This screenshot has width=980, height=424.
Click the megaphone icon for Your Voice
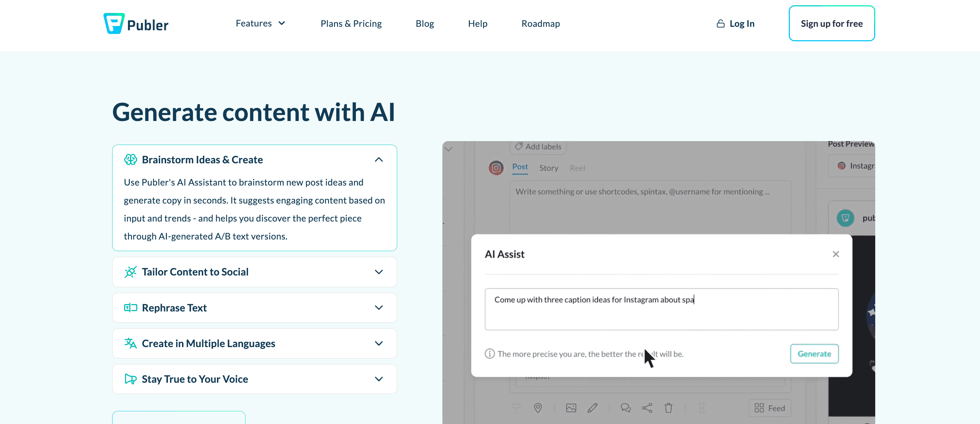tap(131, 379)
